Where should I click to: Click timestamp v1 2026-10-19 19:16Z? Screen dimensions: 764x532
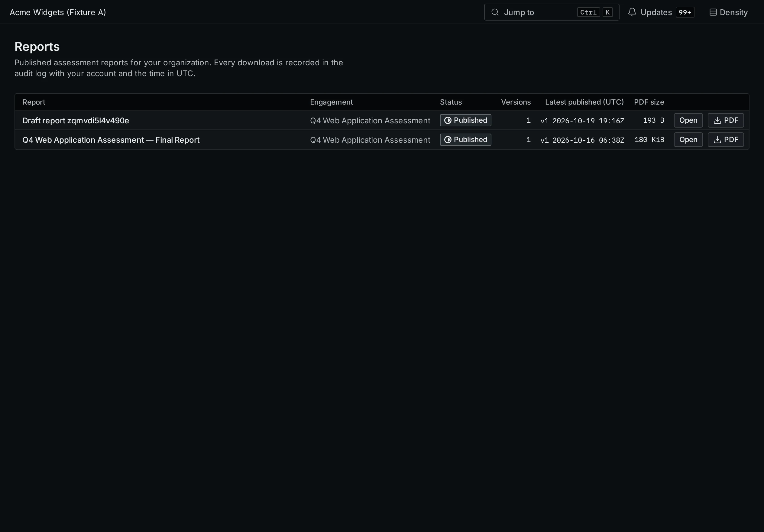[x=582, y=121]
